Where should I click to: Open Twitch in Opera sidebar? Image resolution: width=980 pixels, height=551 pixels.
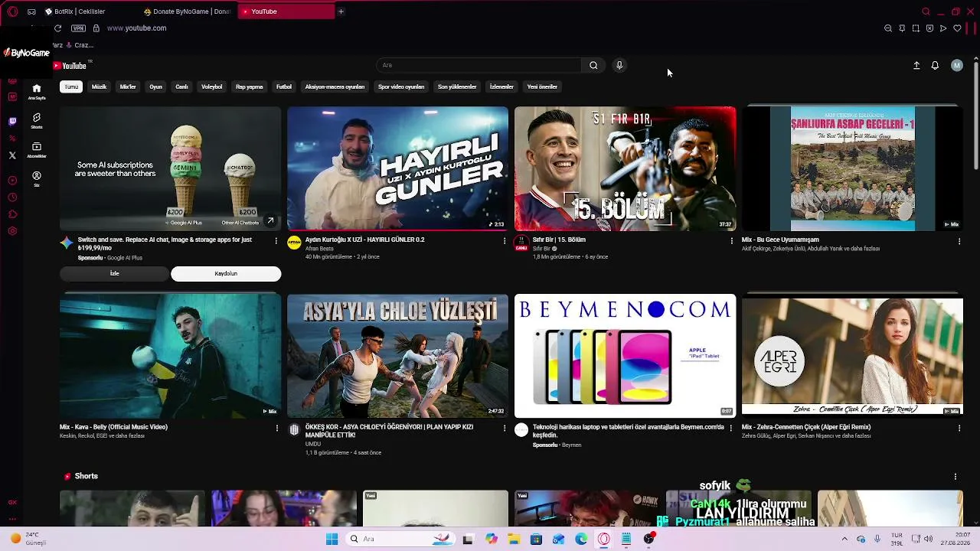pyautogui.click(x=12, y=121)
